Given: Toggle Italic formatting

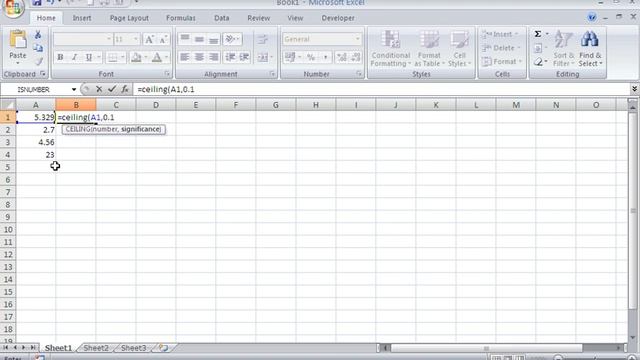Looking at the screenshot, I should (x=74, y=58).
